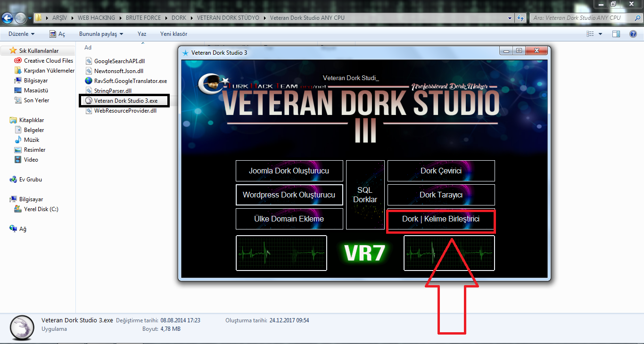Open Video library
This screenshot has height=344, width=644.
pos(31,159)
